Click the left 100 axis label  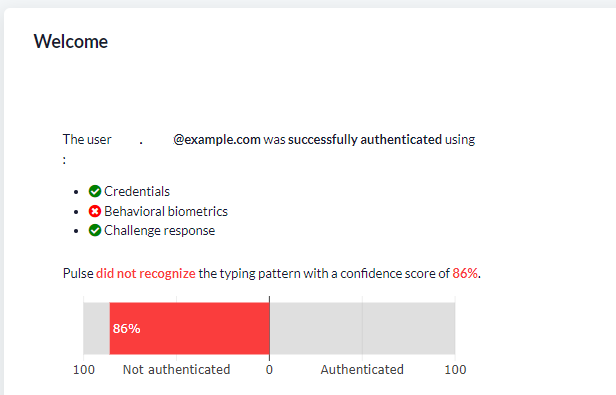tap(84, 370)
